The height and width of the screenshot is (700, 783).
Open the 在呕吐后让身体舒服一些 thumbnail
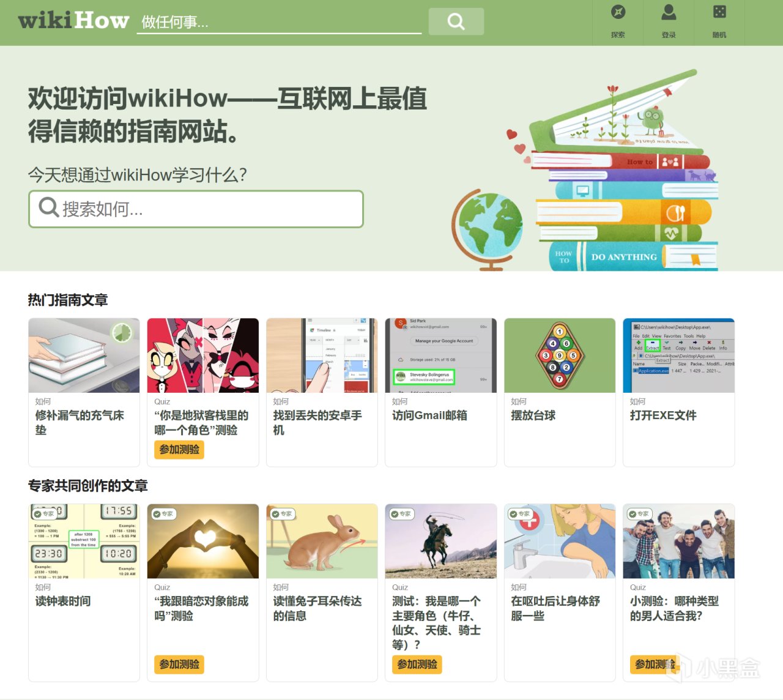[x=560, y=542]
